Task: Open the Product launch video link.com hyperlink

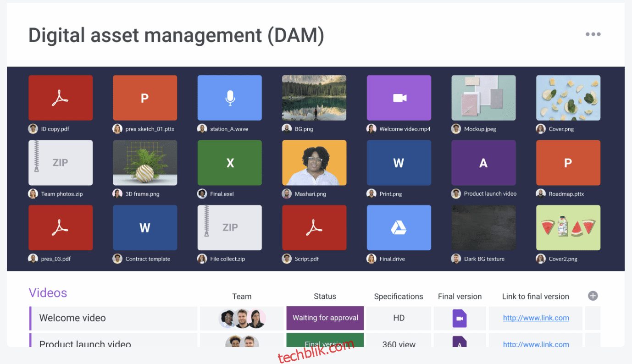Action: click(536, 344)
